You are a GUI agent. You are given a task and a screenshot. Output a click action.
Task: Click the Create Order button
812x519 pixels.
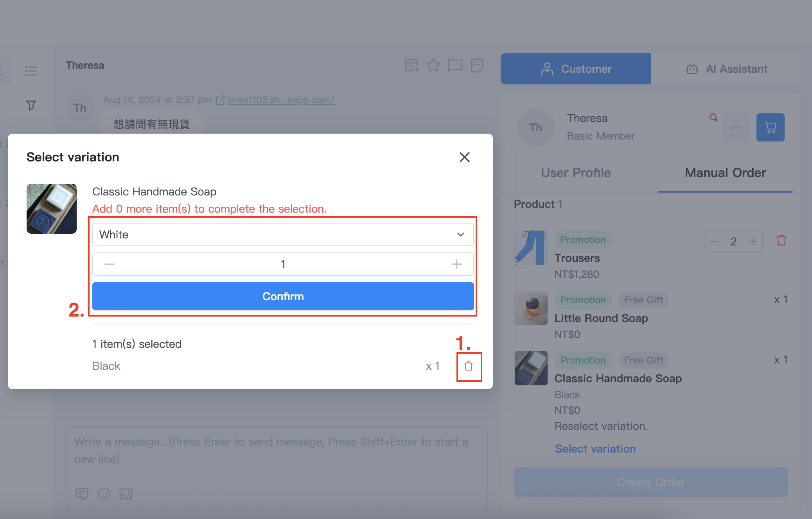click(650, 482)
